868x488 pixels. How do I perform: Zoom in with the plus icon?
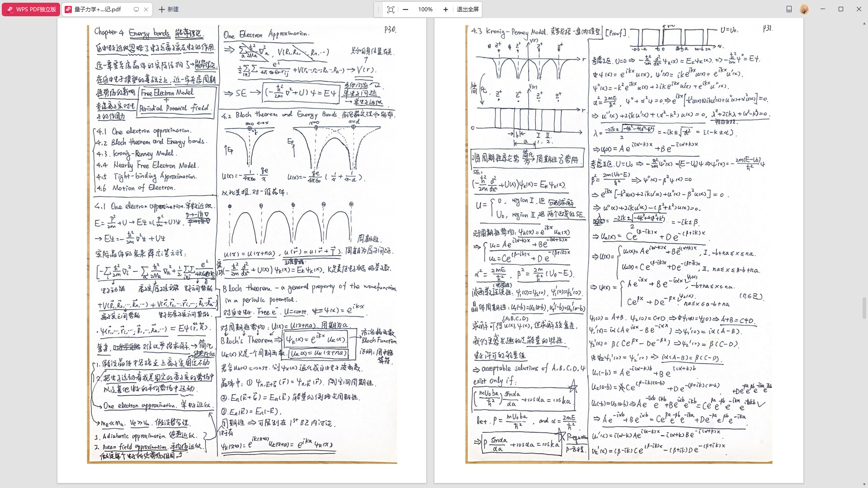point(445,9)
